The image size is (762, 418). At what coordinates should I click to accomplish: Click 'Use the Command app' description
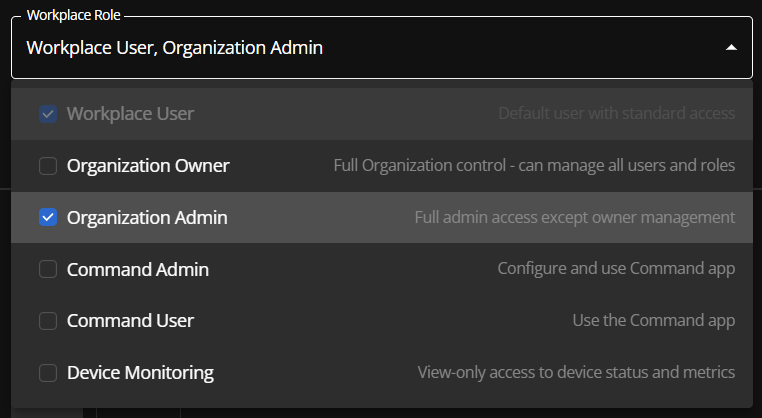pos(654,320)
